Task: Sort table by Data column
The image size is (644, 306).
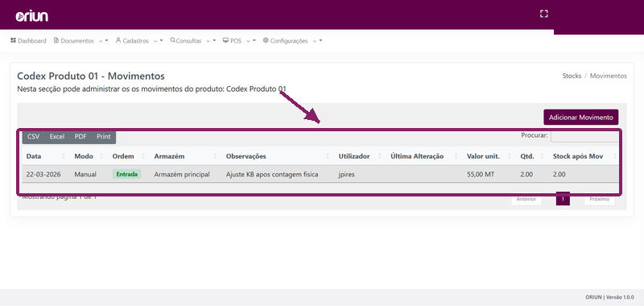Action: tap(46, 156)
